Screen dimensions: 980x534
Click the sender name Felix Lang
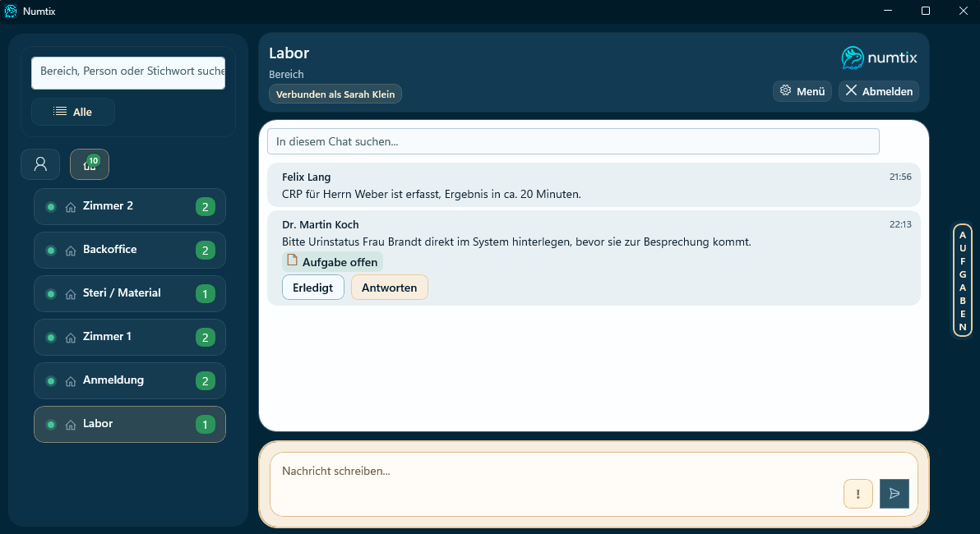pyautogui.click(x=306, y=177)
